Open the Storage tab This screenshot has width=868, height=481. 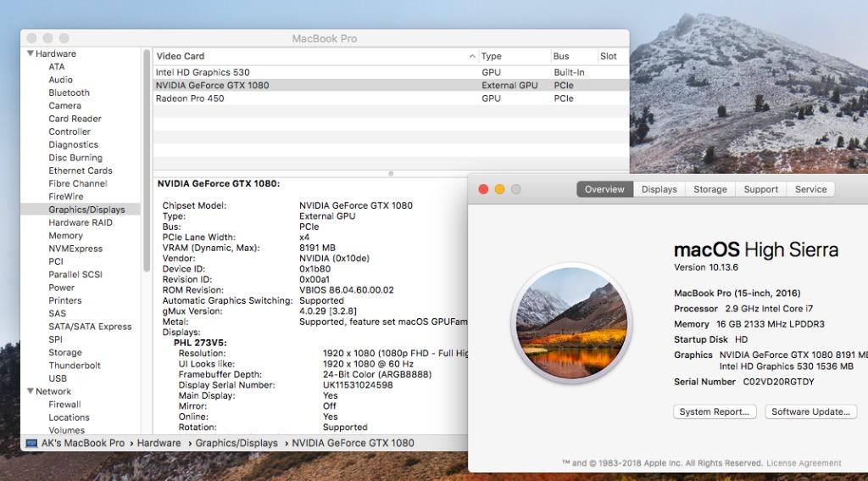710,189
